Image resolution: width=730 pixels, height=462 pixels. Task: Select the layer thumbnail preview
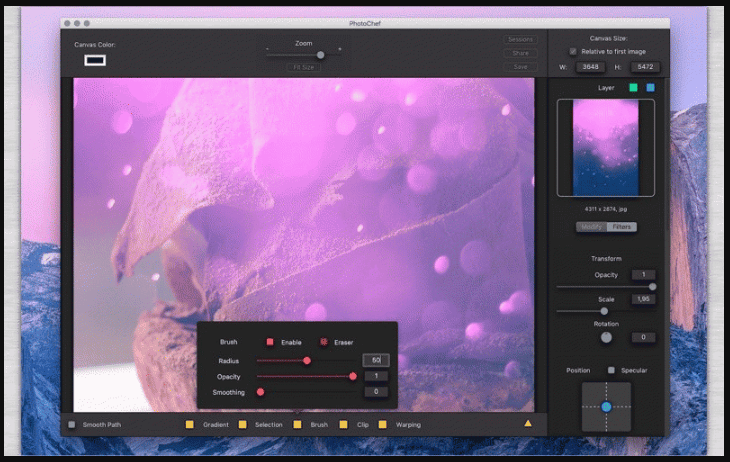[x=606, y=148]
